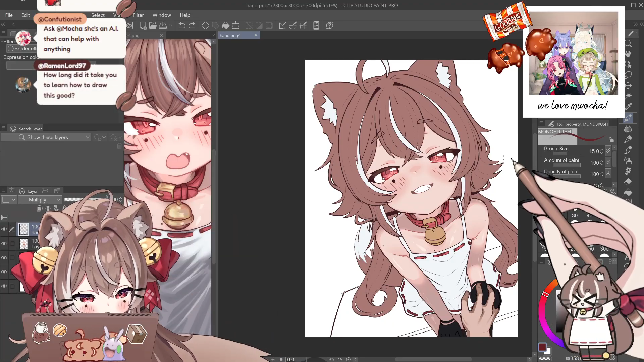The image size is (644, 362).
Task: Click the Redo arrow in toolbar
Action: (x=192, y=25)
